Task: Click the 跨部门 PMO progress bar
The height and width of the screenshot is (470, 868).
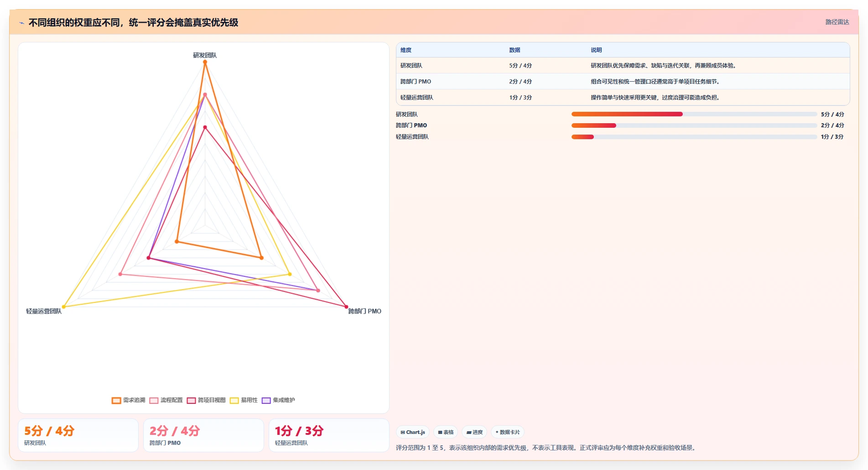Action: pyautogui.click(x=694, y=125)
